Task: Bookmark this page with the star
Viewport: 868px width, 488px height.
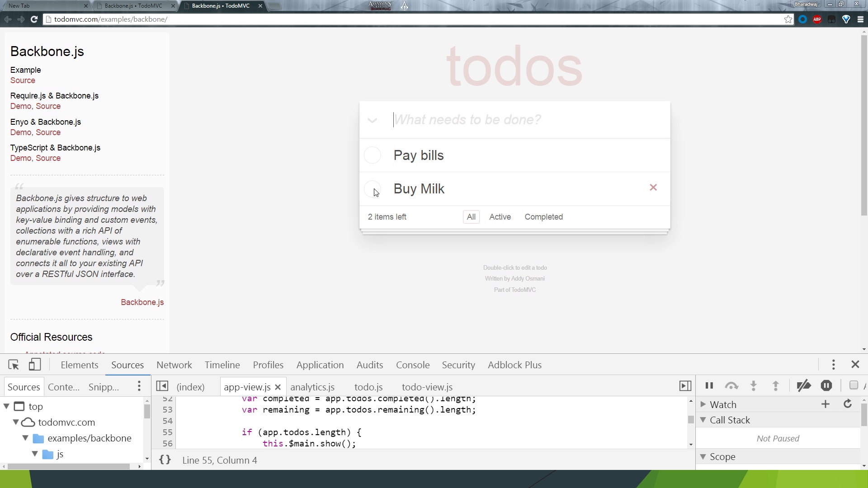Action: 788,19
